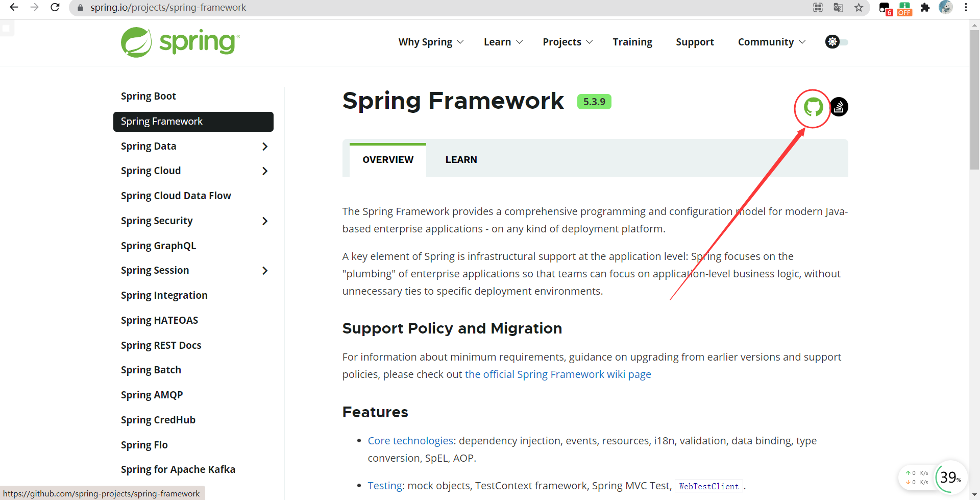Expand the Spring Security submenu chevron
This screenshot has height=500, width=980.
[x=264, y=221]
